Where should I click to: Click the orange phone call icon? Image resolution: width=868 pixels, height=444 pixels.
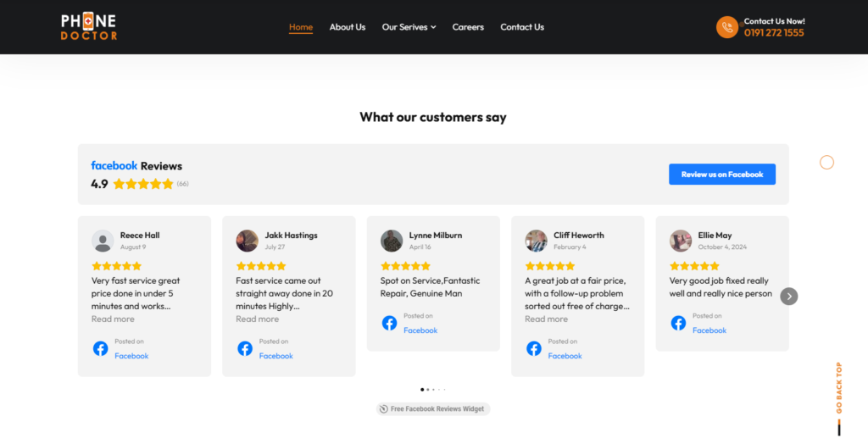(x=726, y=27)
